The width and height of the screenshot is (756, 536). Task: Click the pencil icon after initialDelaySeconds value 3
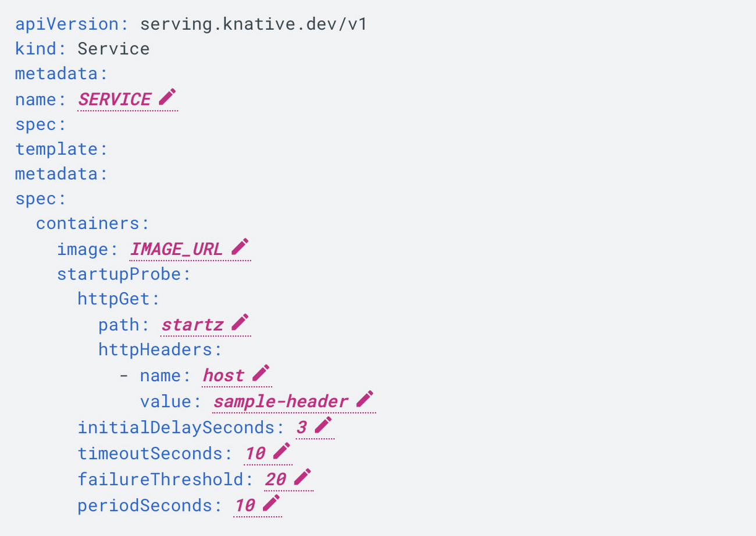(323, 425)
